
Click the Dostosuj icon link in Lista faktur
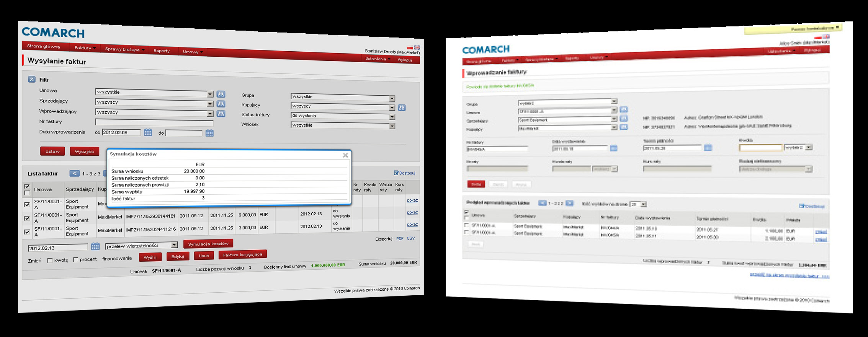(404, 173)
